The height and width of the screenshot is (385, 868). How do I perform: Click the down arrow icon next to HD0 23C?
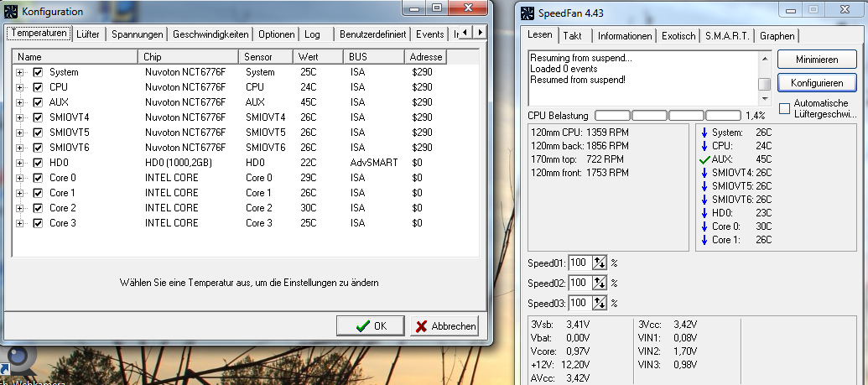click(x=704, y=213)
